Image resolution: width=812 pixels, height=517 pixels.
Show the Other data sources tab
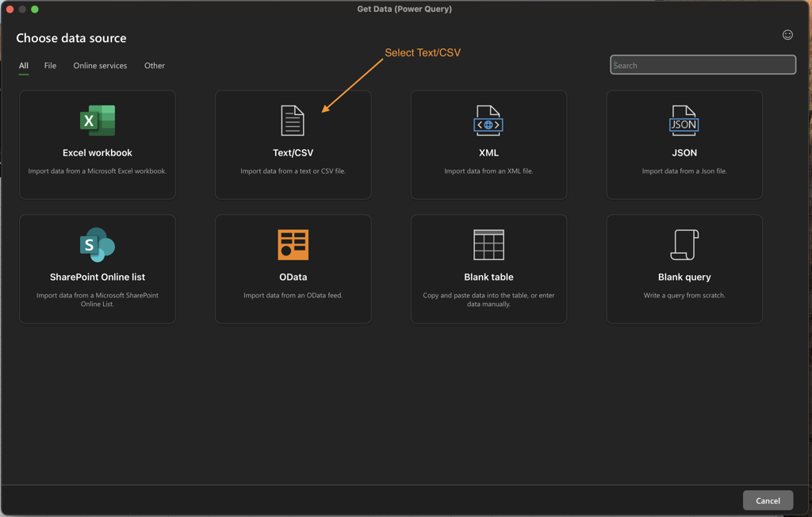(155, 66)
